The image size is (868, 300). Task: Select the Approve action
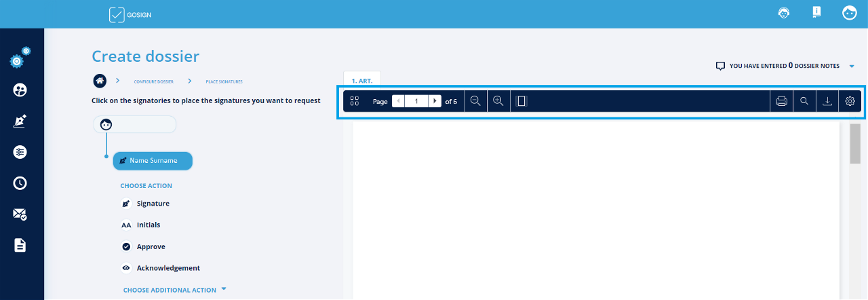click(151, 247)
